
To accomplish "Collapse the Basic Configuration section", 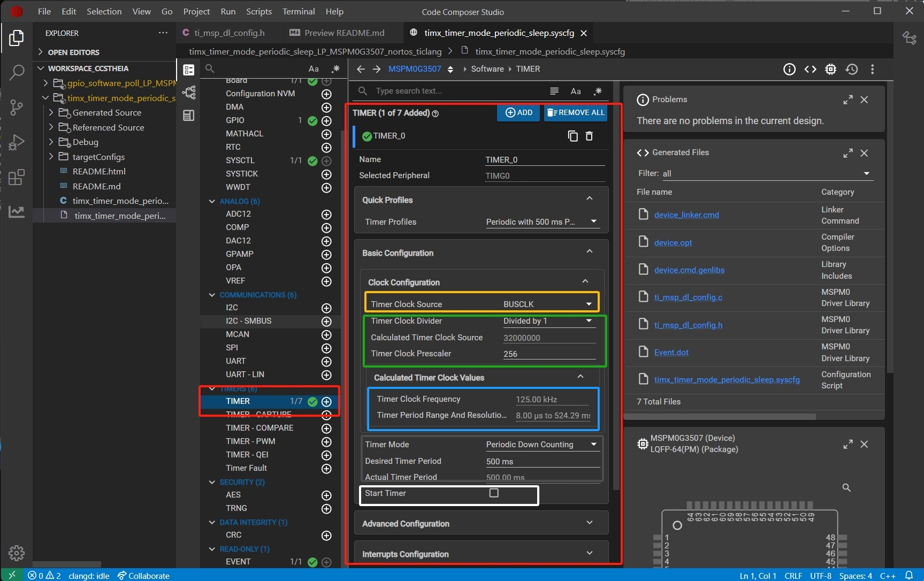I will pyautogui.click(x=590, y=251).
